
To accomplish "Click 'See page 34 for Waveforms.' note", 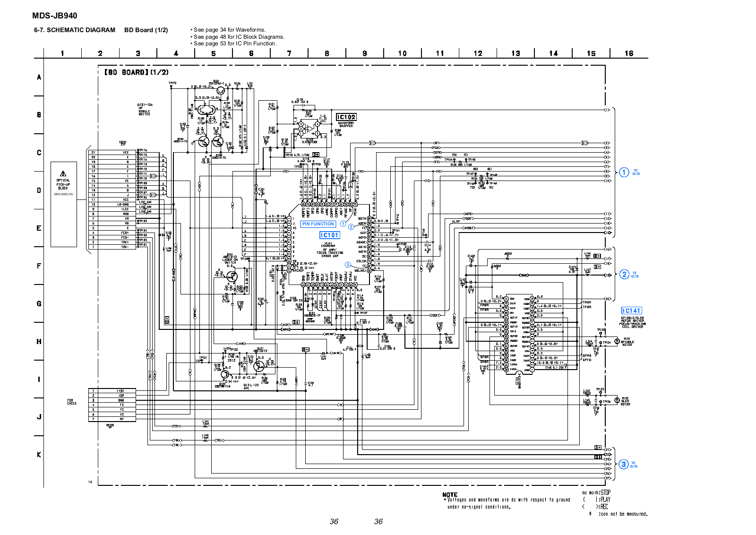I will click(229, 30).
